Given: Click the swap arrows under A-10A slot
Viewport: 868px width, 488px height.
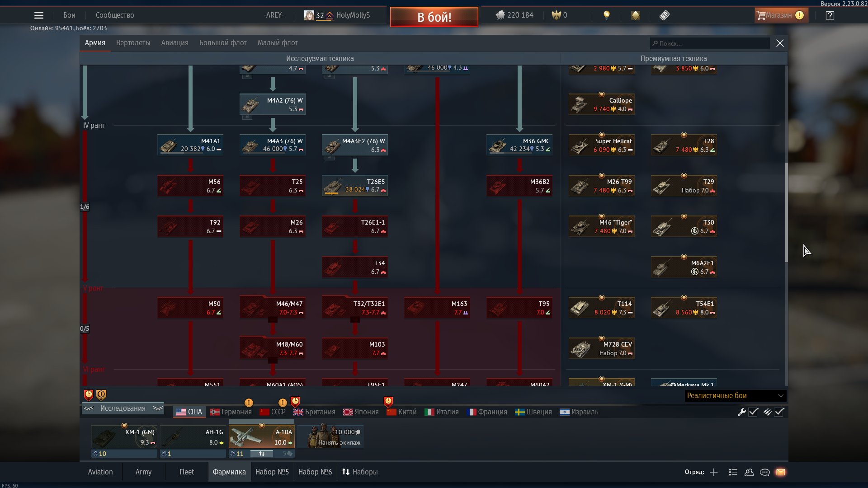Looking at the screenshot, I should coord(262,454).
